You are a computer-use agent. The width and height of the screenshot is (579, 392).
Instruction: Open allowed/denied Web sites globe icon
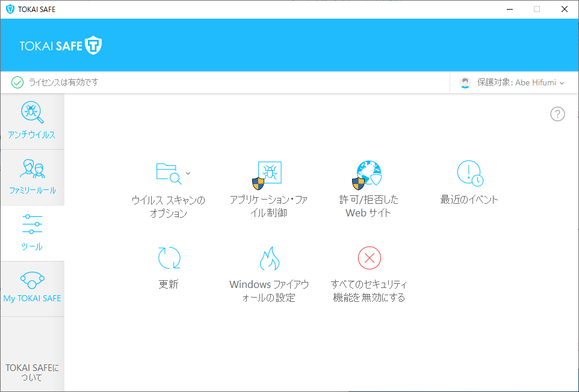click(368, 174)
